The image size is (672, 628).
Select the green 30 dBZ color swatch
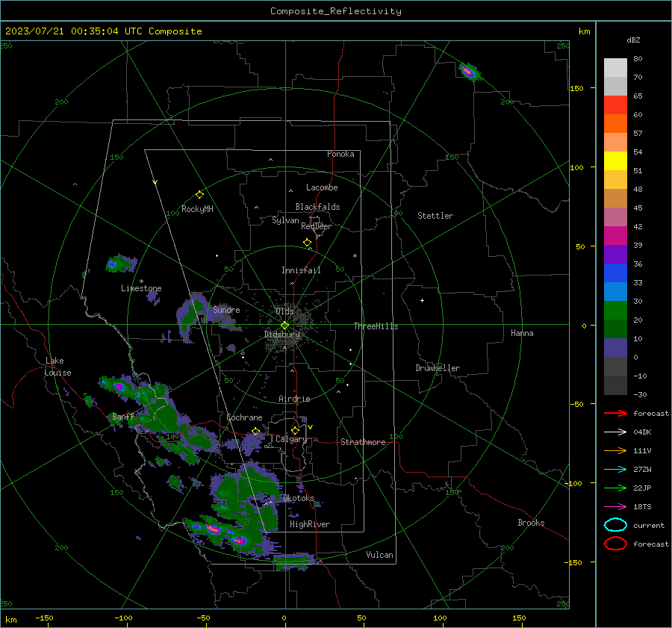615,311
